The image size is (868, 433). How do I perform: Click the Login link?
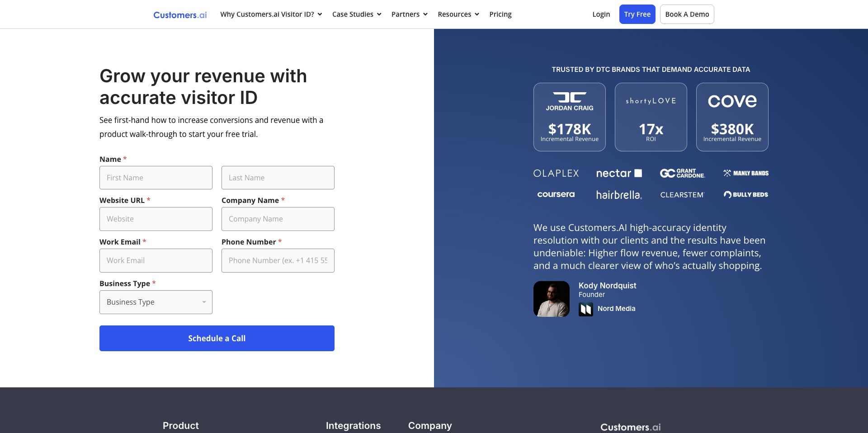coord(601,14)
